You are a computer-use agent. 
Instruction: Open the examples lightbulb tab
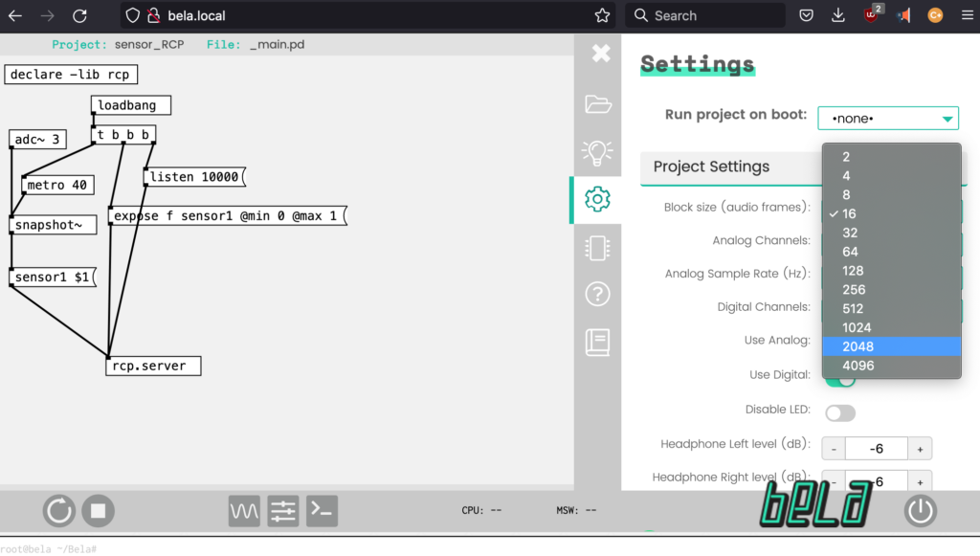pyautogui.click(x=597, y=152)
